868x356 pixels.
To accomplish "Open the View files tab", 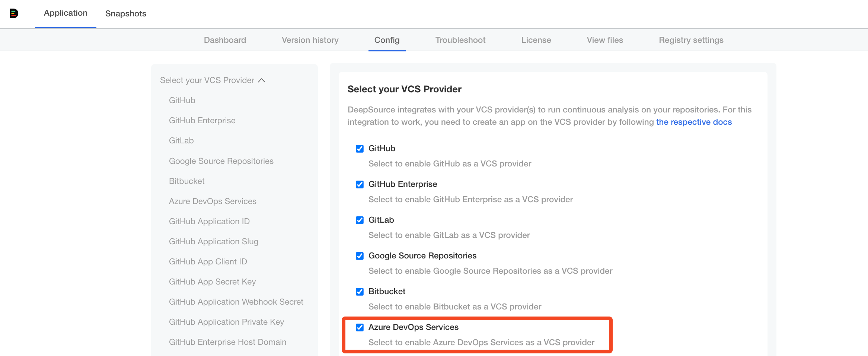I will (x=605, y=40).
